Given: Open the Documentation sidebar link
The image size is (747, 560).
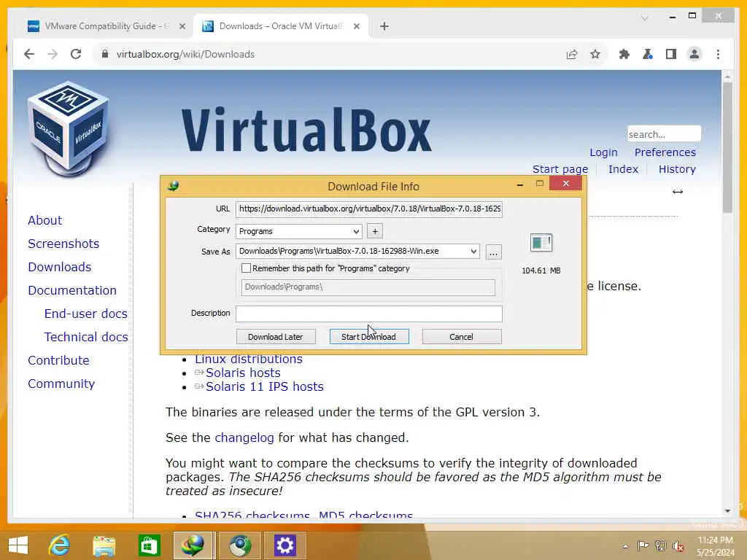Looking at the screenshot, I should coord(72,290).
